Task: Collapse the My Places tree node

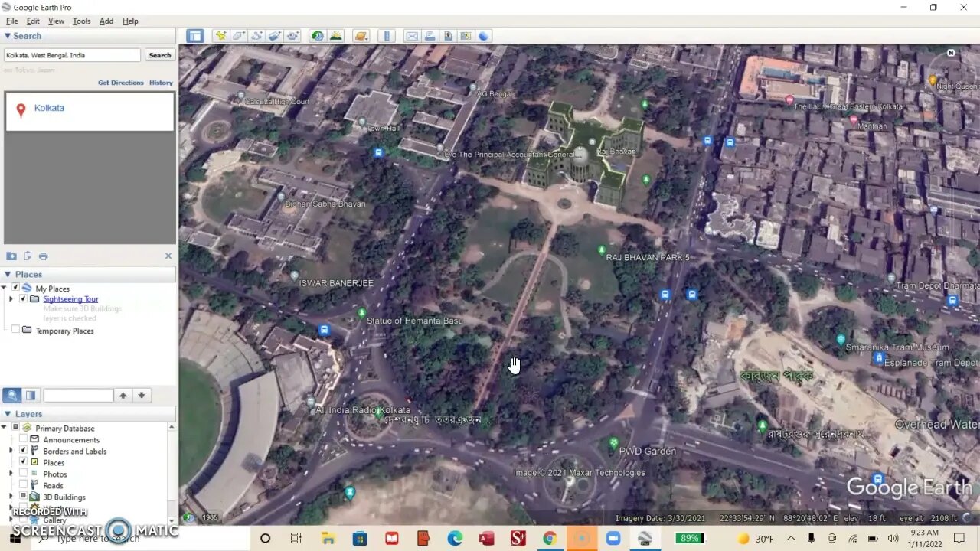Action: point(5,288)
